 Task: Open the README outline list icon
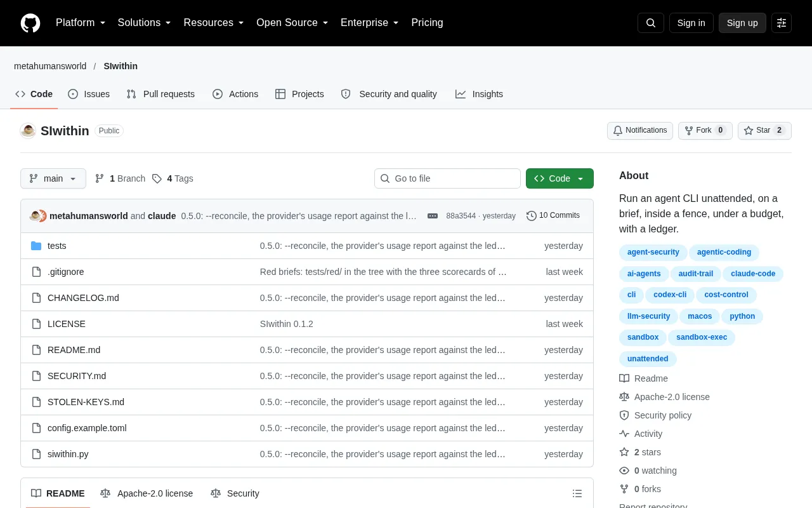[577, 493]
